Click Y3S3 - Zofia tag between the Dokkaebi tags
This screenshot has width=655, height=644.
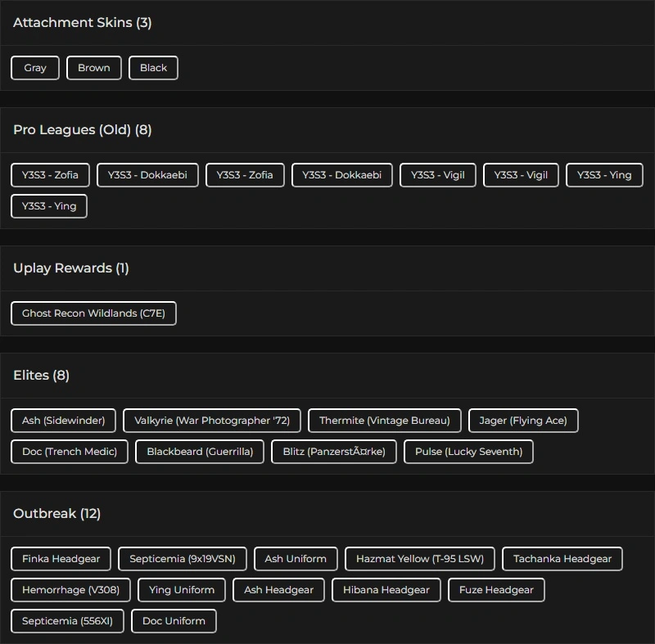245,175
